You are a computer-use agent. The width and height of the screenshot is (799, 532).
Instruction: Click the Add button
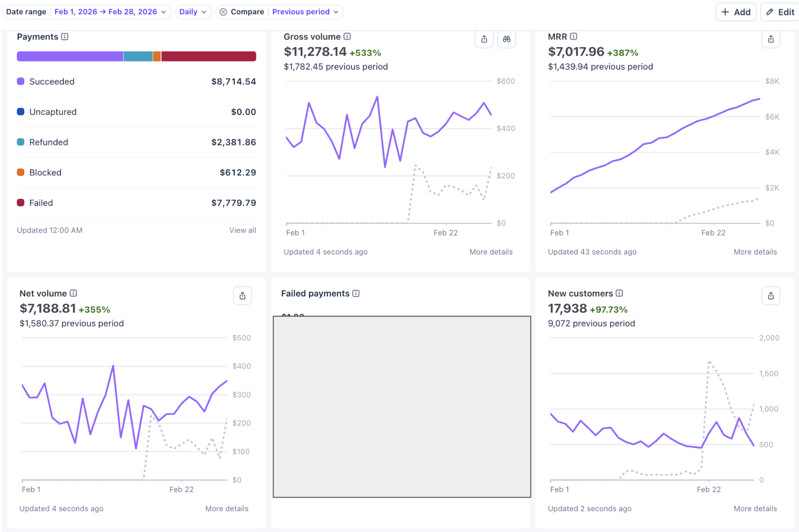[x=736, y=12]
